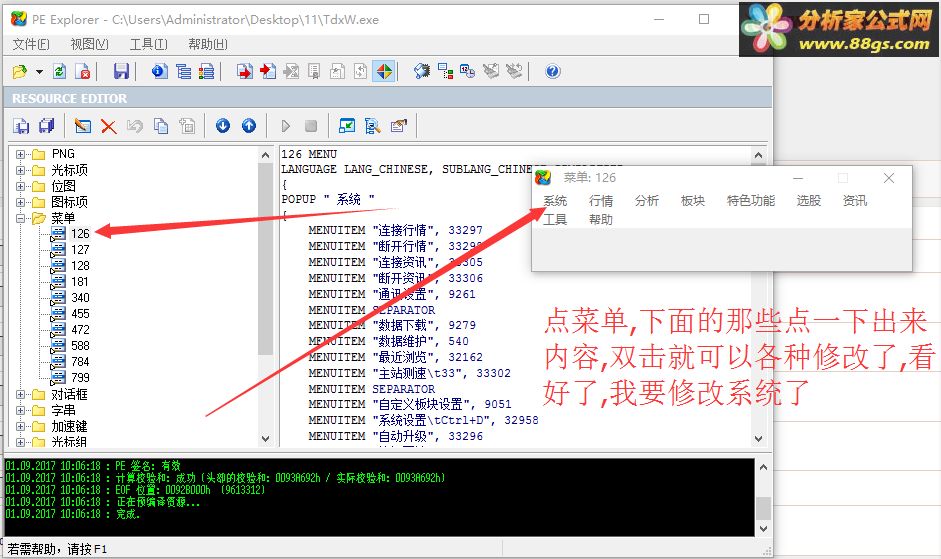Expand the 字串 folder node
941x559 pixels.
click(20, 411)
